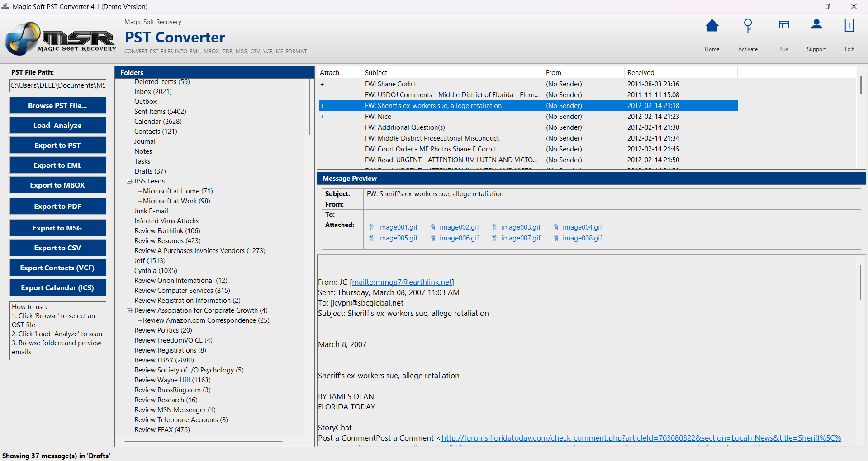The width and height of the screenshot is (868, 461).
Task: Click the folder tree vertical scrollbar
Action: (x=309, y=107)
